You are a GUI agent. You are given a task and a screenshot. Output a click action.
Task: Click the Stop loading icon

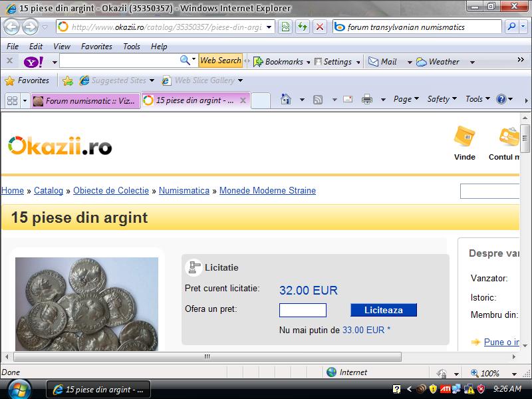tap(320, 27)
